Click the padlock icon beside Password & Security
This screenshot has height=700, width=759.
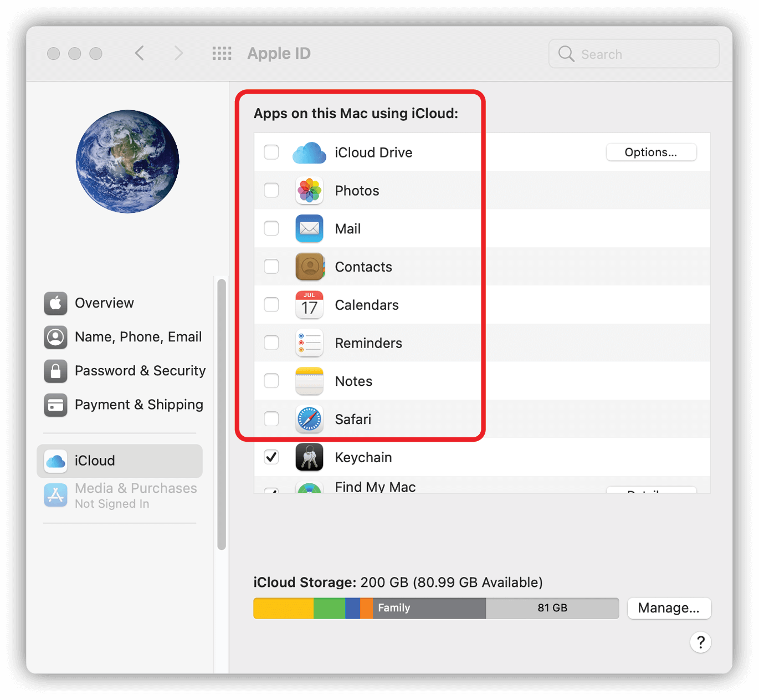[55, 371]
